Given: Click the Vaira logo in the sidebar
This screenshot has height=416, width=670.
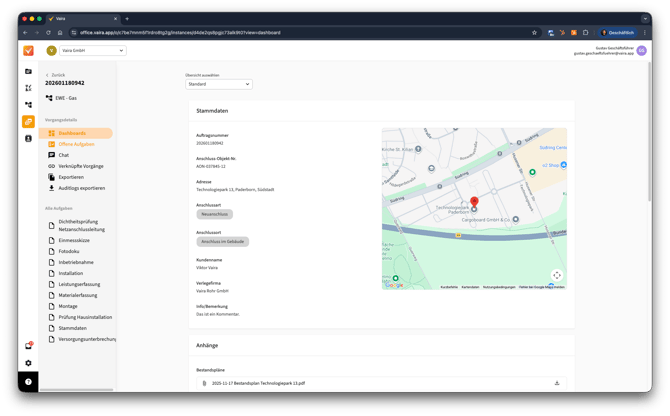Looking at the screenshot, I should pos(28,50).
